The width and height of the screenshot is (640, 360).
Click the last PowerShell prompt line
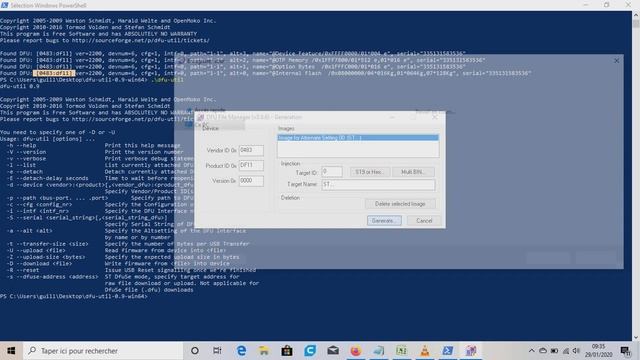(74, 296)
